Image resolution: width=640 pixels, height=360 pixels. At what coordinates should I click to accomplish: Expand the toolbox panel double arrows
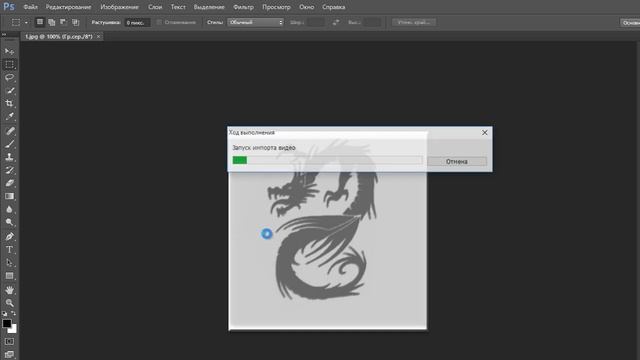click(x=4, y=34)
